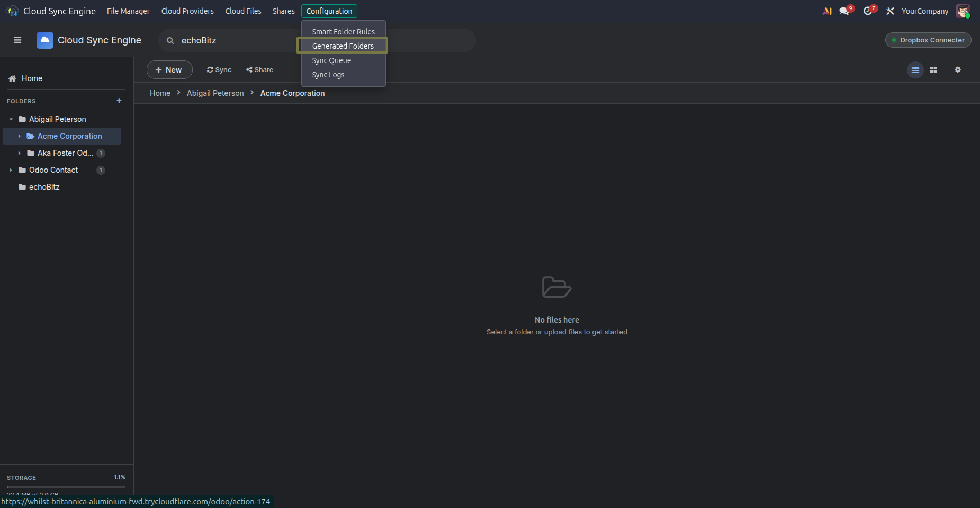Switch to grid view
980x508 pixels.
click(x=933, y=70)
